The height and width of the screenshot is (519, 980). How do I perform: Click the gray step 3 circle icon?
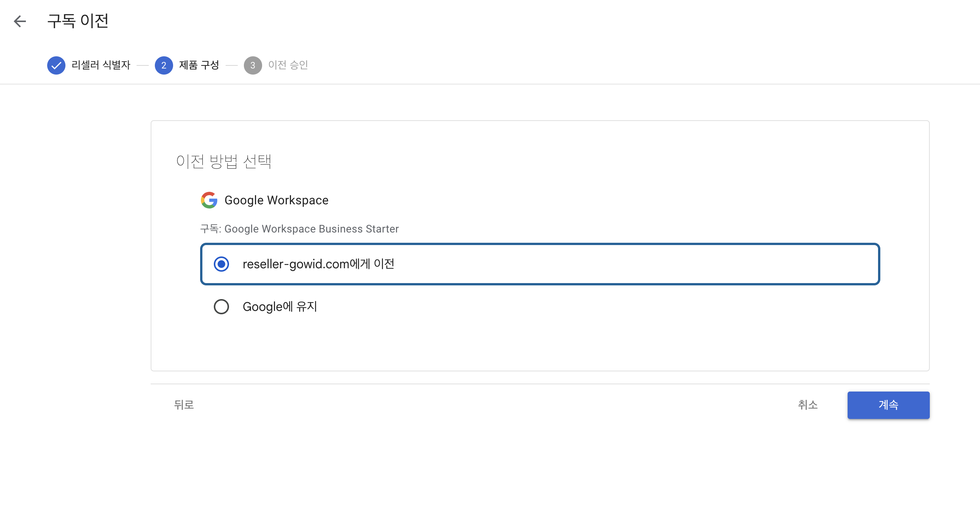tap(253, 65)
